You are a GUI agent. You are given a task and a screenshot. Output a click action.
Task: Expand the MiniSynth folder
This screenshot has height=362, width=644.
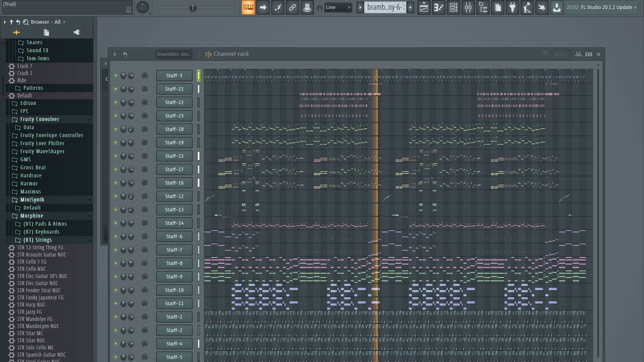(32, 200)
